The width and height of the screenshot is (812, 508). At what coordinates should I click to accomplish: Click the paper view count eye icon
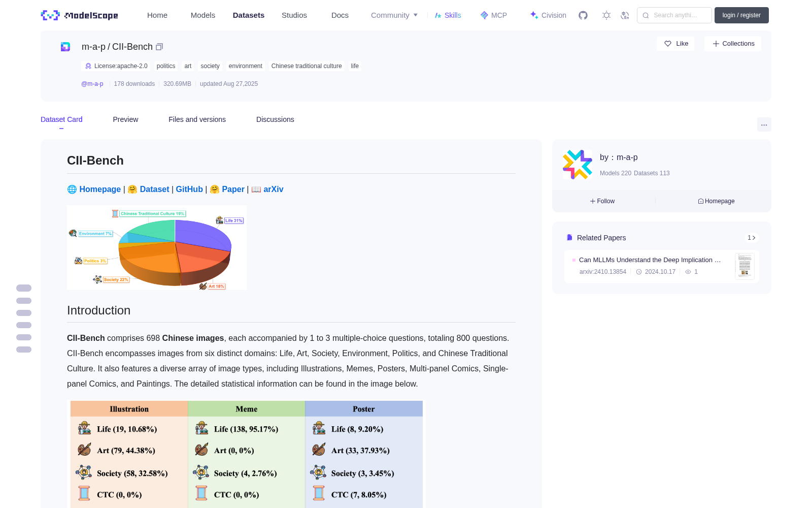click(688, 272)
